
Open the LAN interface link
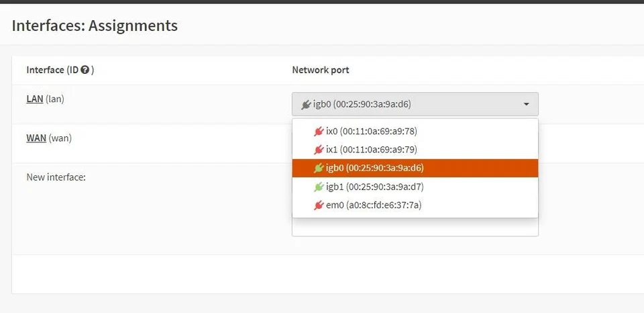35,99
